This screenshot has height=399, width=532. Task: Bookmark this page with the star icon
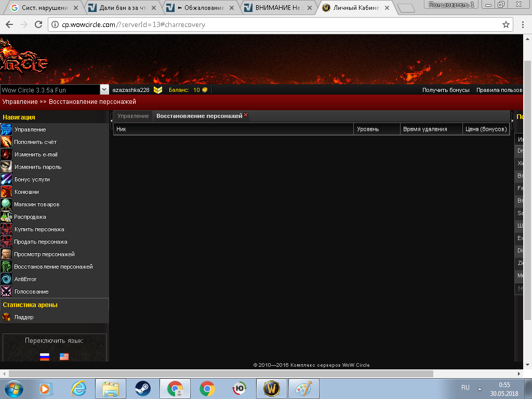pyautogui.click(x=506, y=24)
